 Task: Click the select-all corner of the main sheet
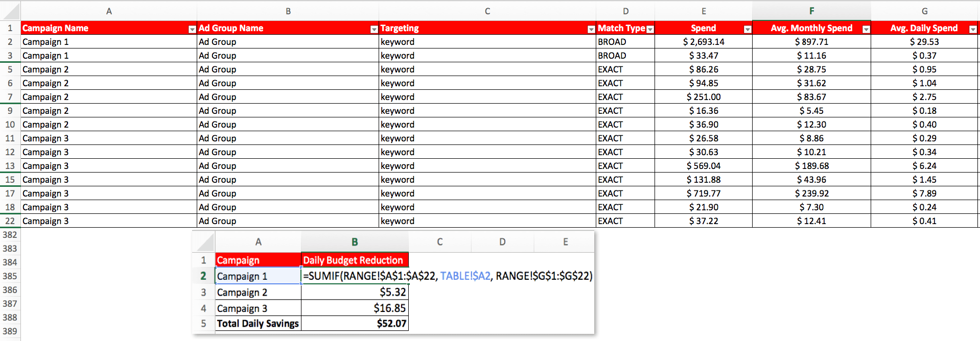10,11
